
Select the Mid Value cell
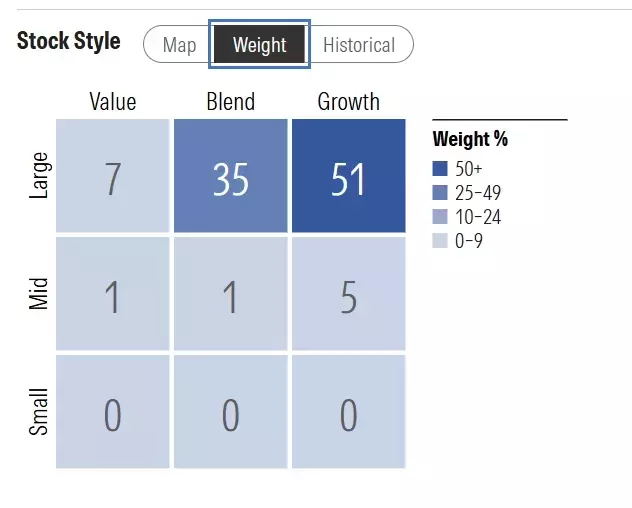click(x=113, y=294)
